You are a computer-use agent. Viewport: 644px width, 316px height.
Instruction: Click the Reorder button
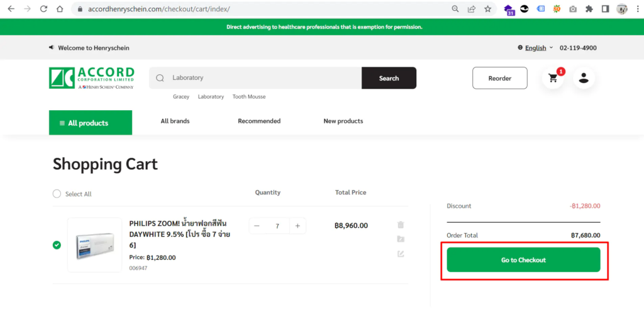click(x=499, y=78)
